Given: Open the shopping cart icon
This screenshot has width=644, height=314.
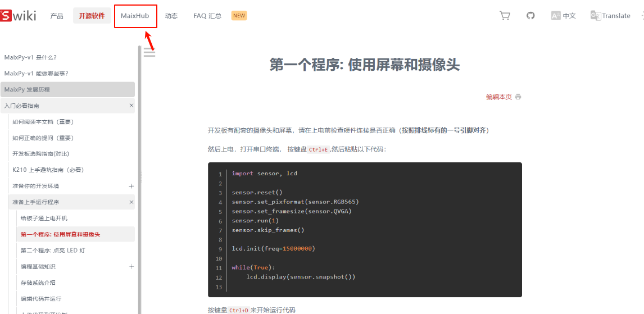Looking at the screenshot, I should point(505,16).
